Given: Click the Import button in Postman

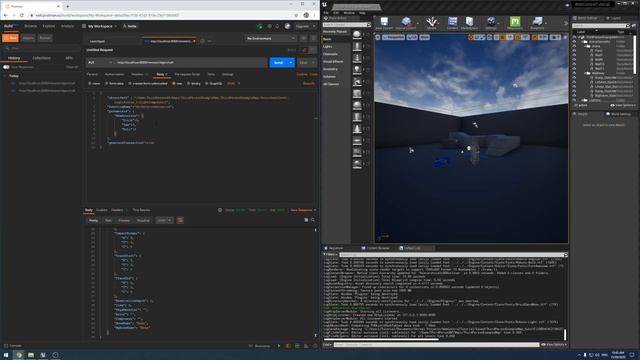Looking at the screenshot, I should [29, 38].
